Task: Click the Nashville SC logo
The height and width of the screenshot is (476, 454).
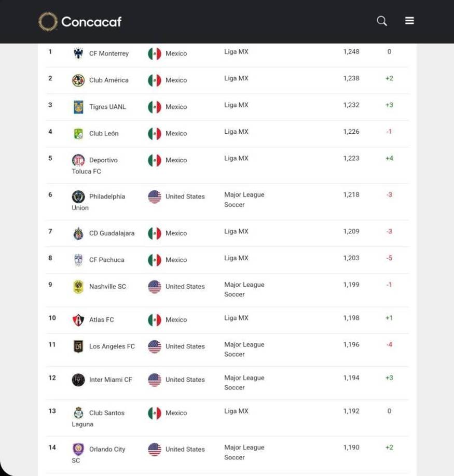Action: 78,286
